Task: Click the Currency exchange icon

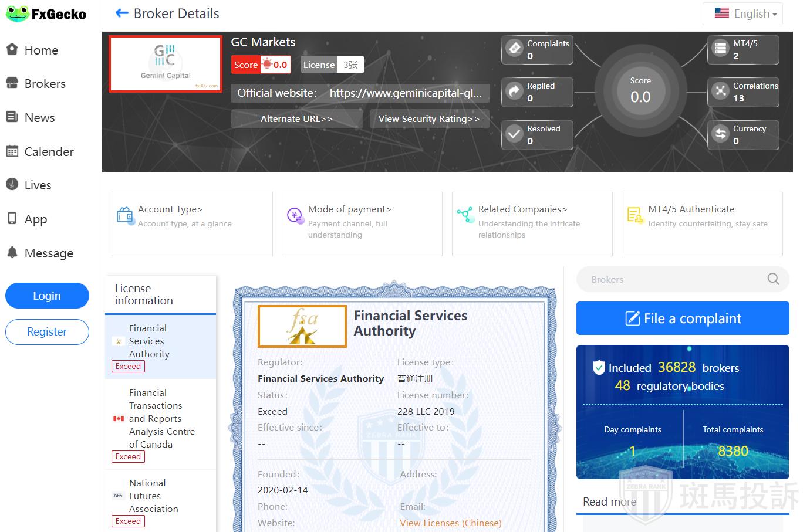Action: pyautogui.click(x=720, y=134)
